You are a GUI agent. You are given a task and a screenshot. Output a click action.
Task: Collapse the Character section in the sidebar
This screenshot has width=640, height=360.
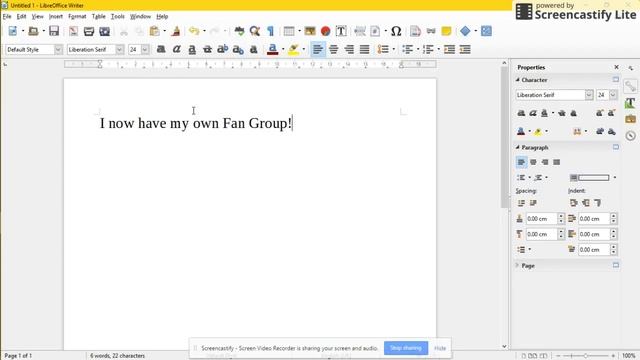tap(518, 80)
